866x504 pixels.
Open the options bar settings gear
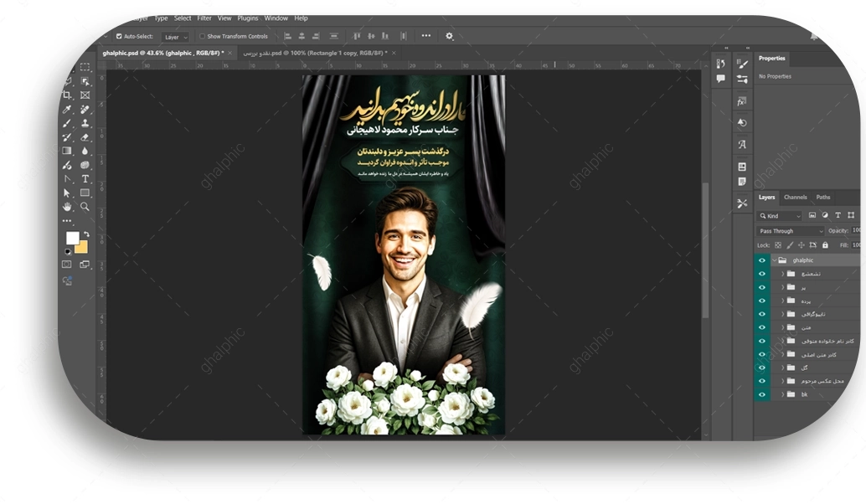point(449,36)
